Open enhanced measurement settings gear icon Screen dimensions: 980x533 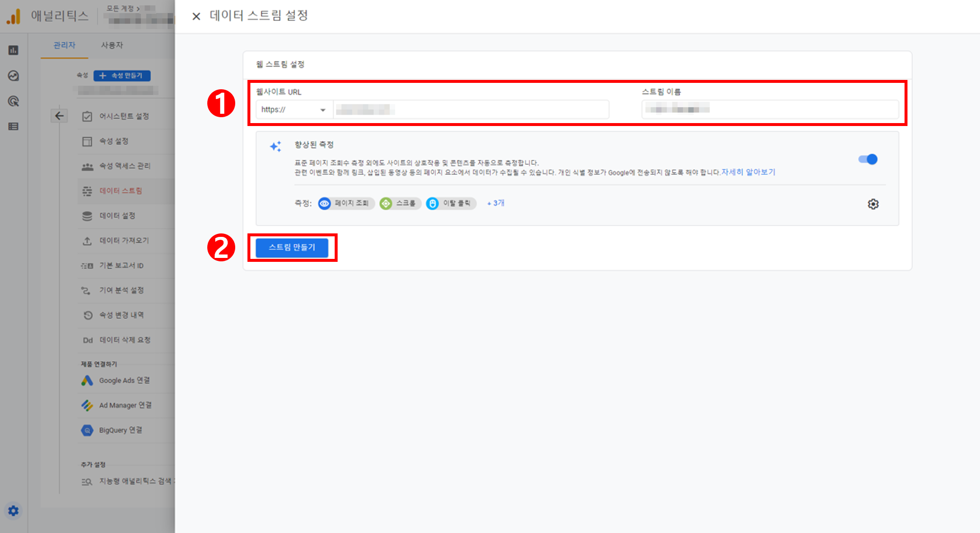(x=873, y=204)
